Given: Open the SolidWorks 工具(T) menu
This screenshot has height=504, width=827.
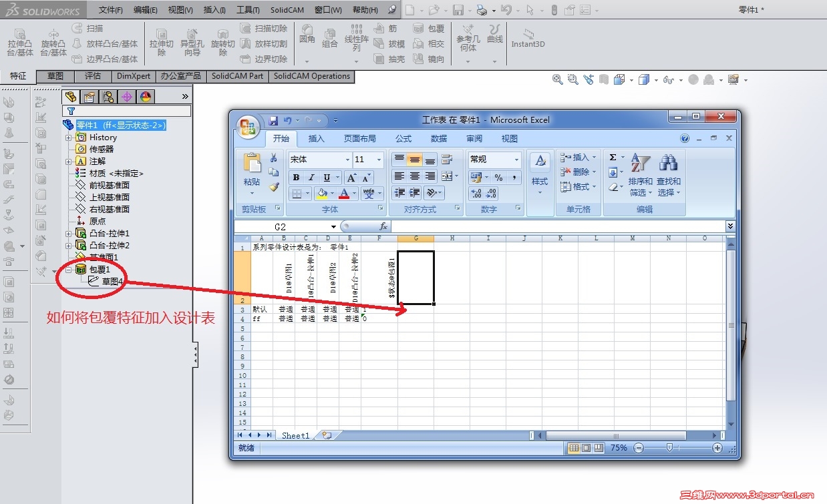Looking at the screenshot, I should [x=248, y=10].
